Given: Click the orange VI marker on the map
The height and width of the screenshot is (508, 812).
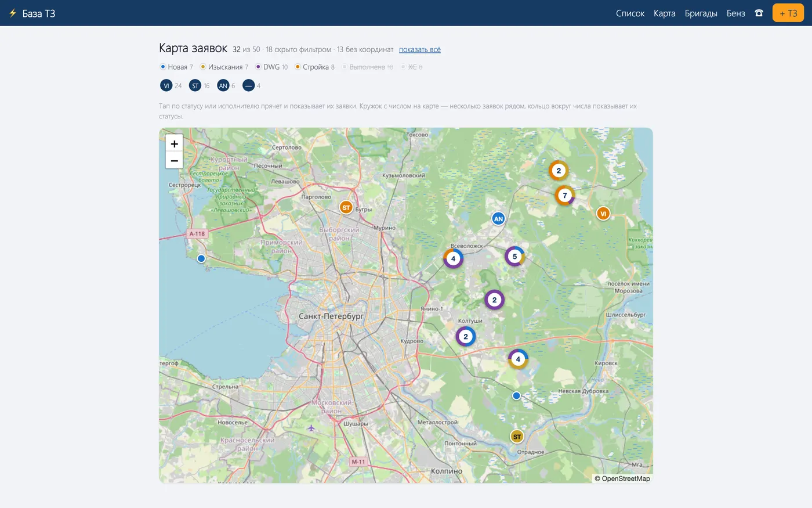Looking at the screenshot, I should [x=603, y=214].
